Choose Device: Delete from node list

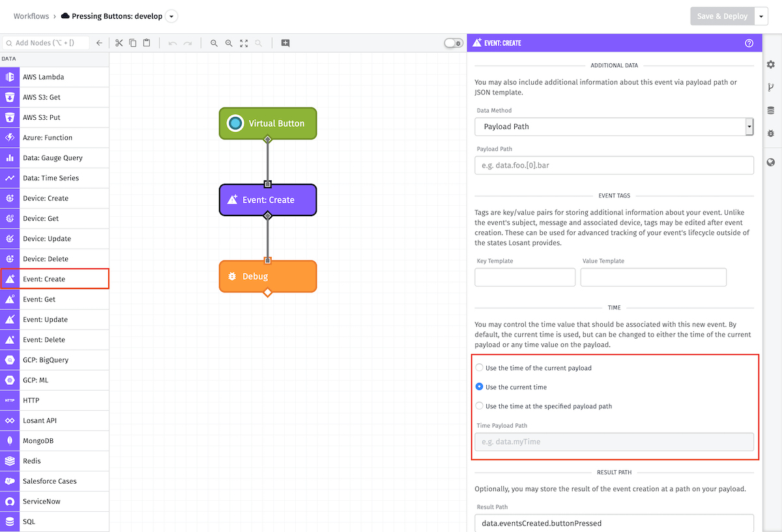click(x=55, y=259)
